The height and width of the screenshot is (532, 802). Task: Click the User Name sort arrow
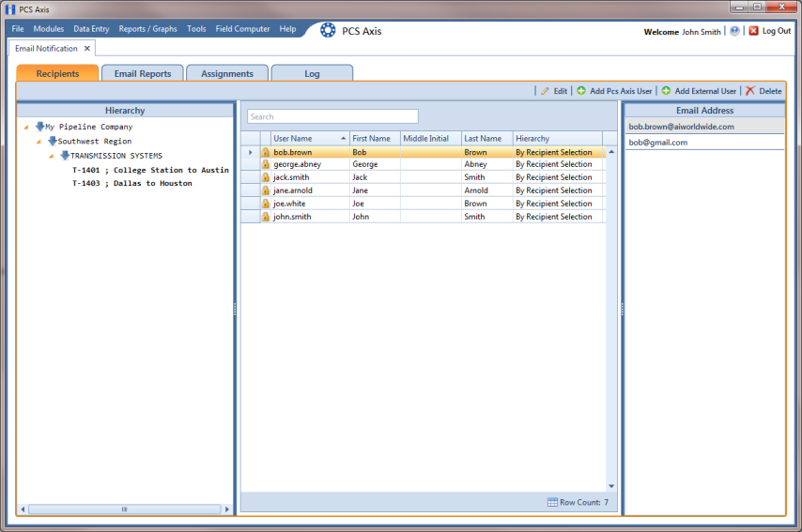tap(343, 139)
